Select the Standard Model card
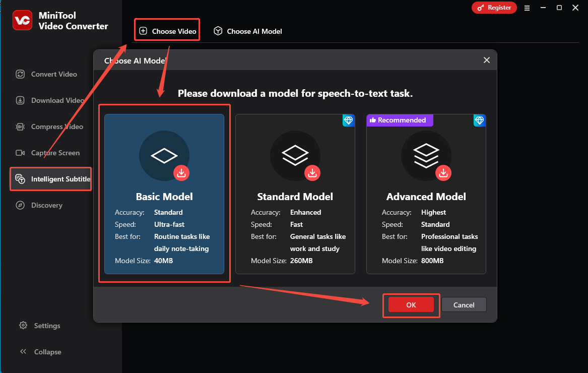Screen dimensions: 588x373 point(295,194)
